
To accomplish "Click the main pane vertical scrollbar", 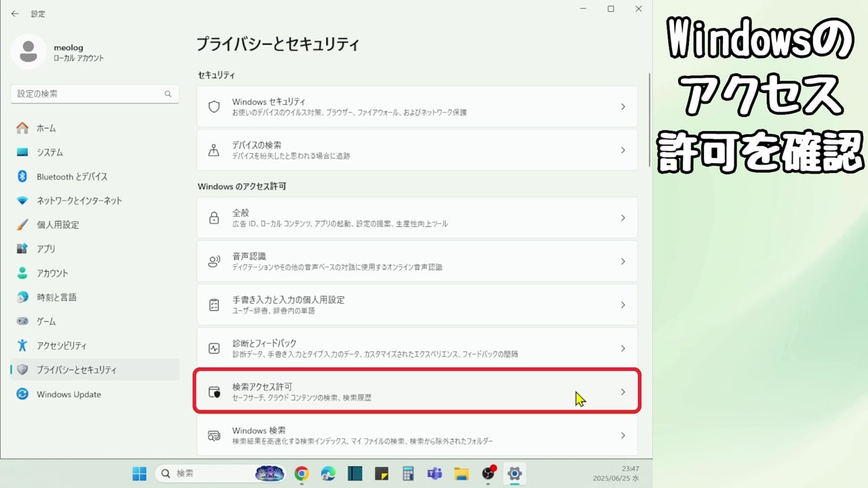I will pos(650,121).
